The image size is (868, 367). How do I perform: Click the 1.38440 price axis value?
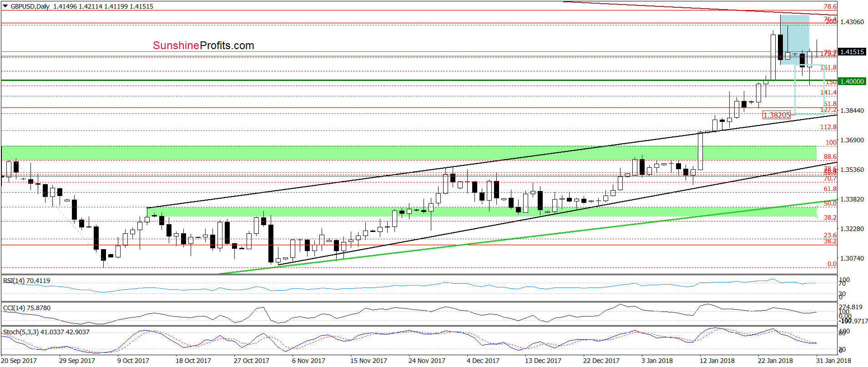coord(852,111)
